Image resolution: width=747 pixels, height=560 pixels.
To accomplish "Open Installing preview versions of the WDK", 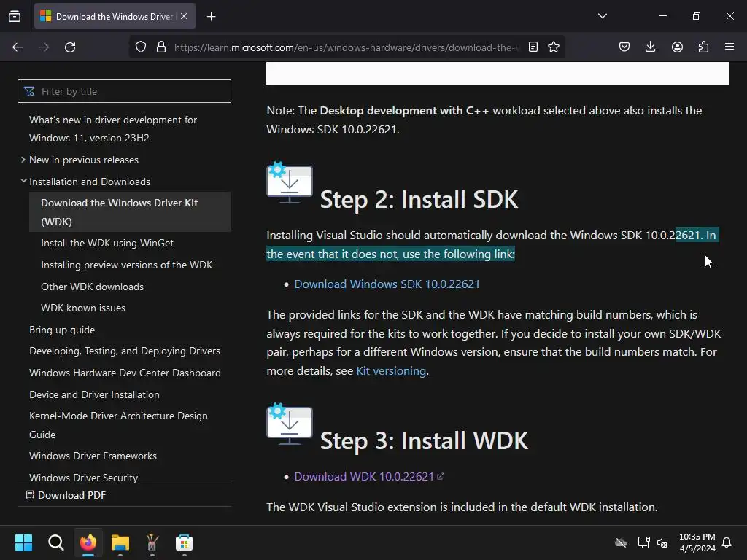I will [x=127, y=265].
